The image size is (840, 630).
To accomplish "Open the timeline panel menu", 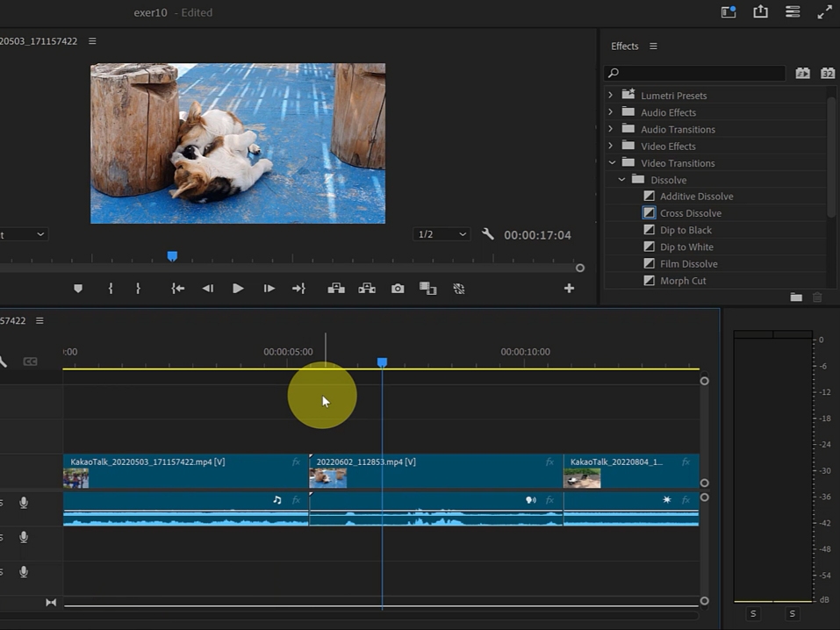I will [x=39, y=320].
